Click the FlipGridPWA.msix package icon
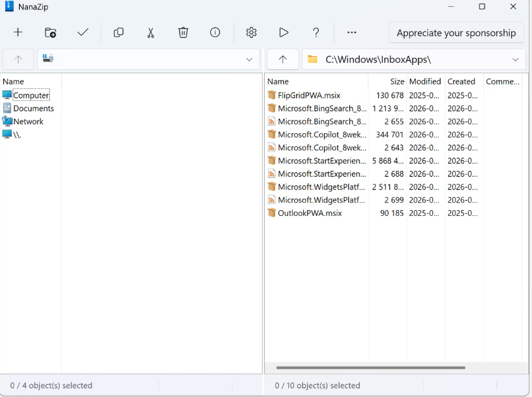Viewport: 532px width, 397px height. tap(272, 95)
